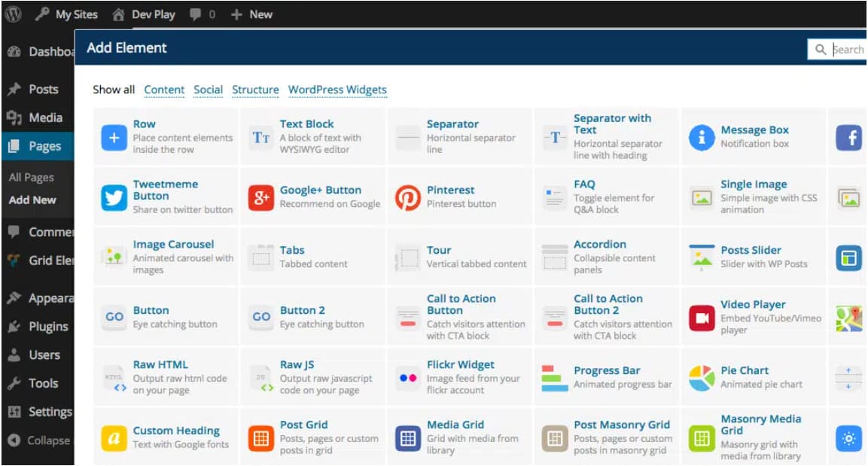This screenshot has width=868, height=466.
Task: Select the Video Player red icon
Action: 702,318
